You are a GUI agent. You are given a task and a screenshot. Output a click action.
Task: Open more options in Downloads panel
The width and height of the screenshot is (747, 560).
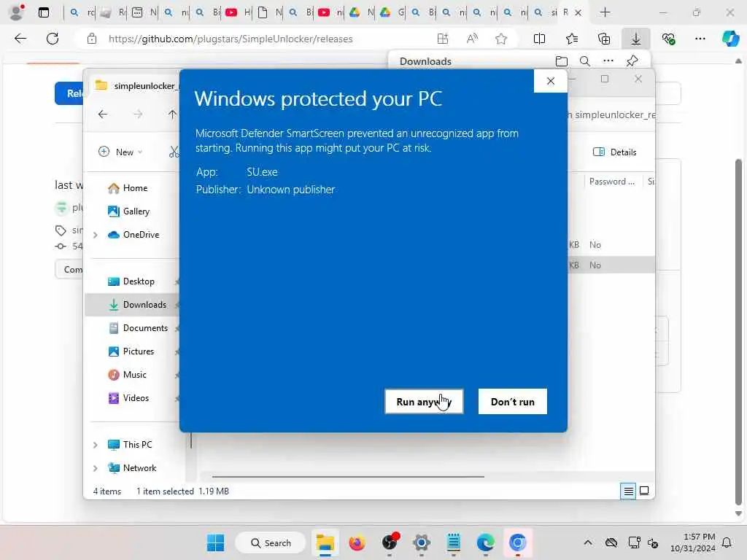(608, 61)
